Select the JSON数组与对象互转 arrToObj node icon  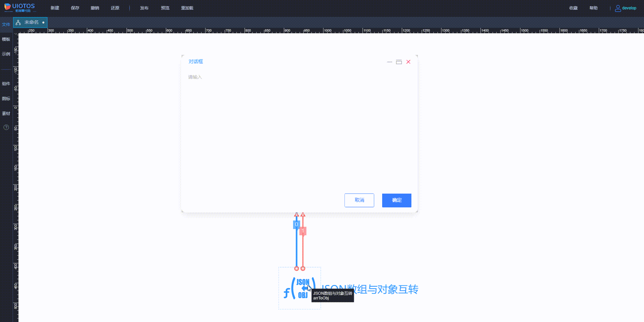tap(300, 288)
